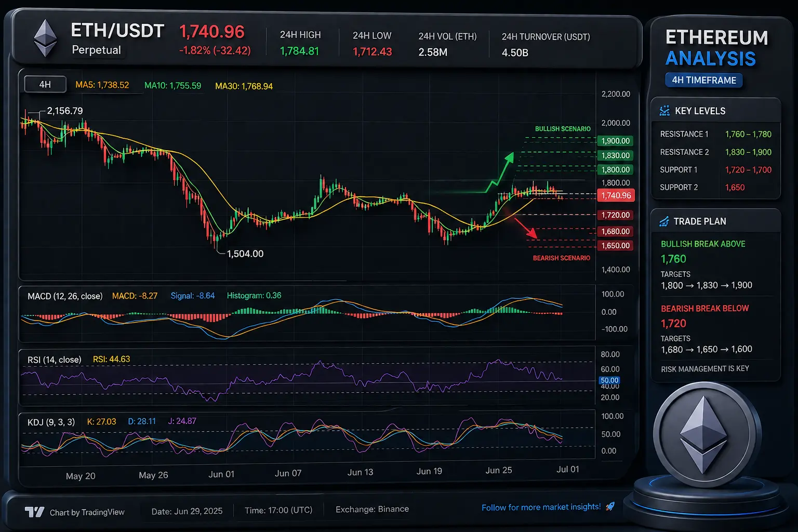Select the 4H timeframe button
The height and width of the screenshot is (532, 798).
[45, 84]
